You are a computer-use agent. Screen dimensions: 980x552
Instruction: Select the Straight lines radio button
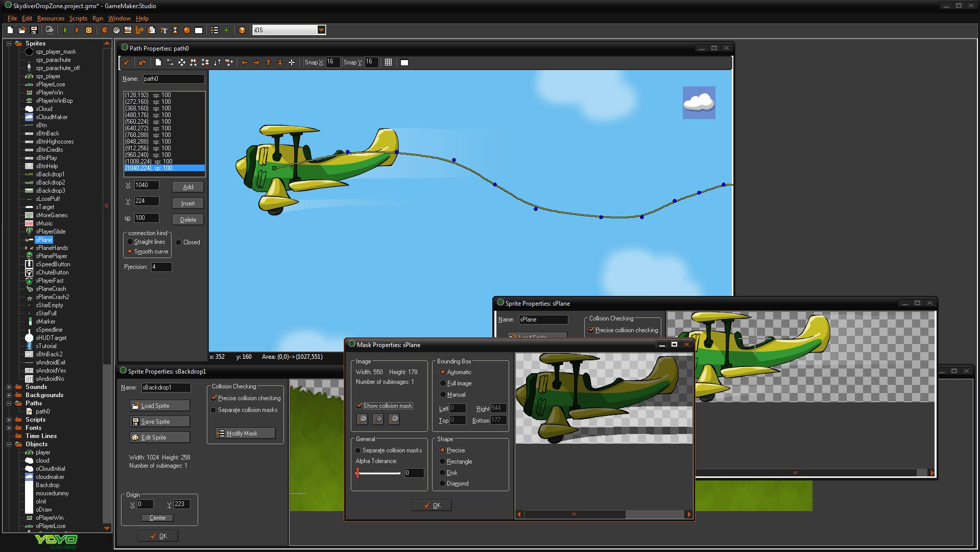pos(130,242)
